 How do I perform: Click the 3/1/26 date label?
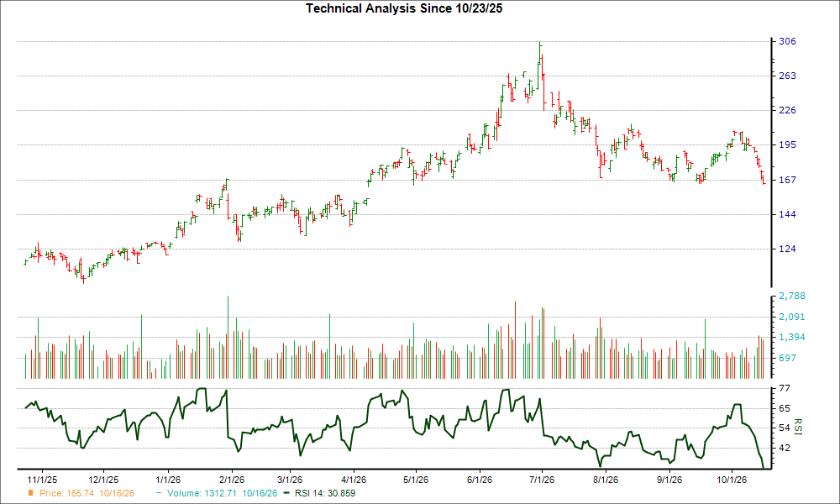coord(289,480)
